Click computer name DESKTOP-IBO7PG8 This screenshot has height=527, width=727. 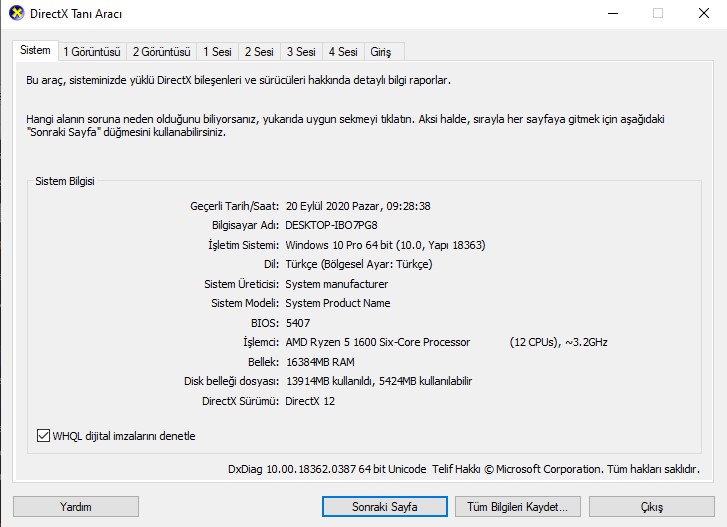click(x=331, y=225)
